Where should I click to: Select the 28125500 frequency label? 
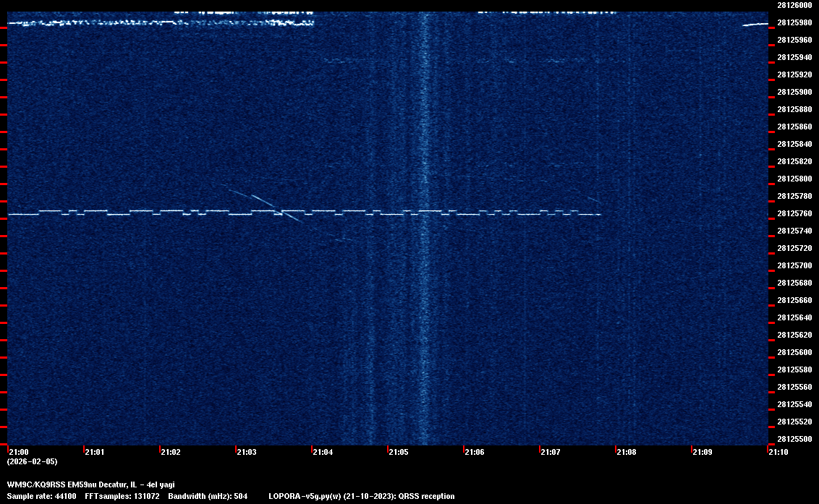coord(794,439)
